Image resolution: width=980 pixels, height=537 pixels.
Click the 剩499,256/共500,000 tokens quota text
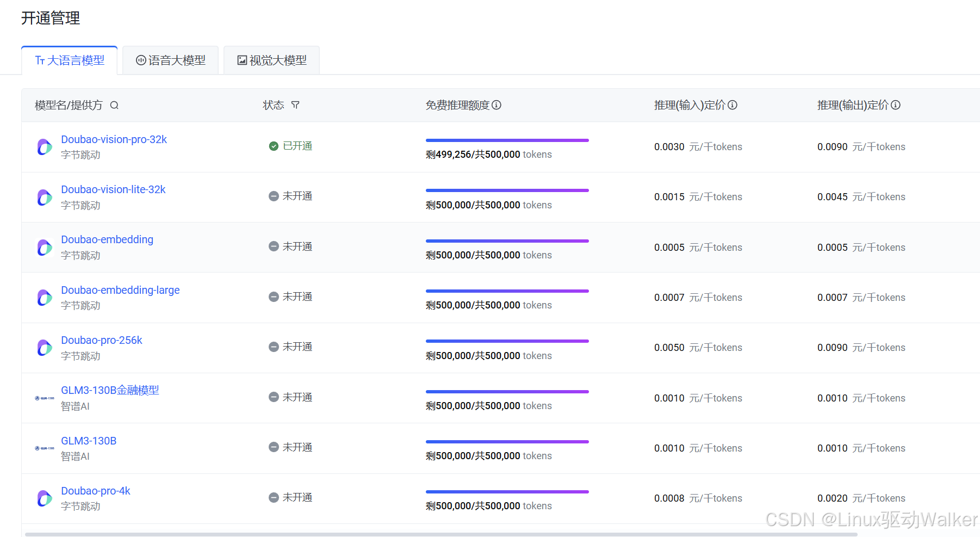[489, 155]
